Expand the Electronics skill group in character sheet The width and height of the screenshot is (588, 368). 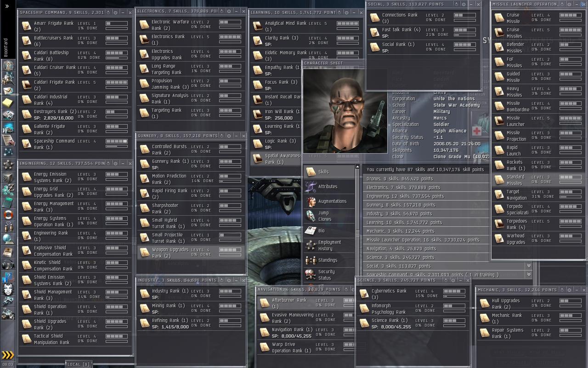[425, 187]
